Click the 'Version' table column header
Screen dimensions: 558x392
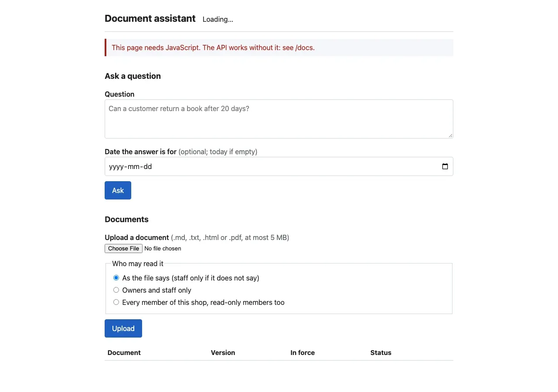pyautogui.click(x=223, y=353)
